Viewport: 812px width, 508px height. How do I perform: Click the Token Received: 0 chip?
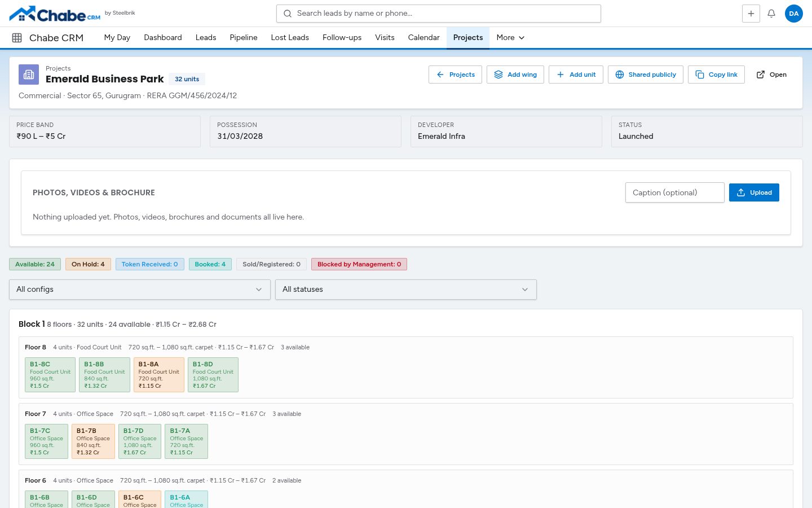(150, 264)
